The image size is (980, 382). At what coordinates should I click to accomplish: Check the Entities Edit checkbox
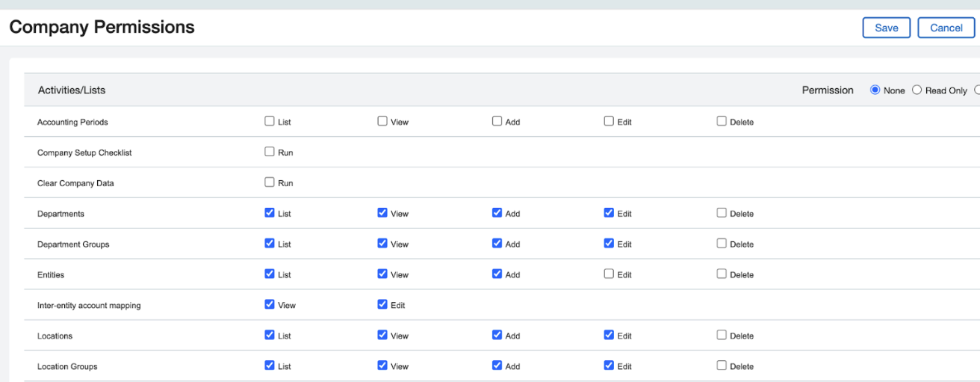click(609, 274)
